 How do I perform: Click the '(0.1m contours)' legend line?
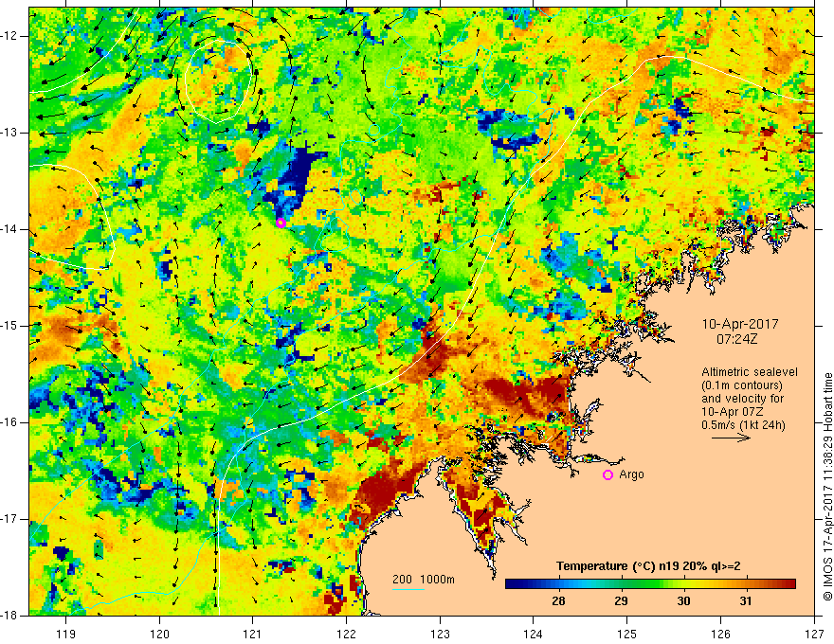pos(742,385)
